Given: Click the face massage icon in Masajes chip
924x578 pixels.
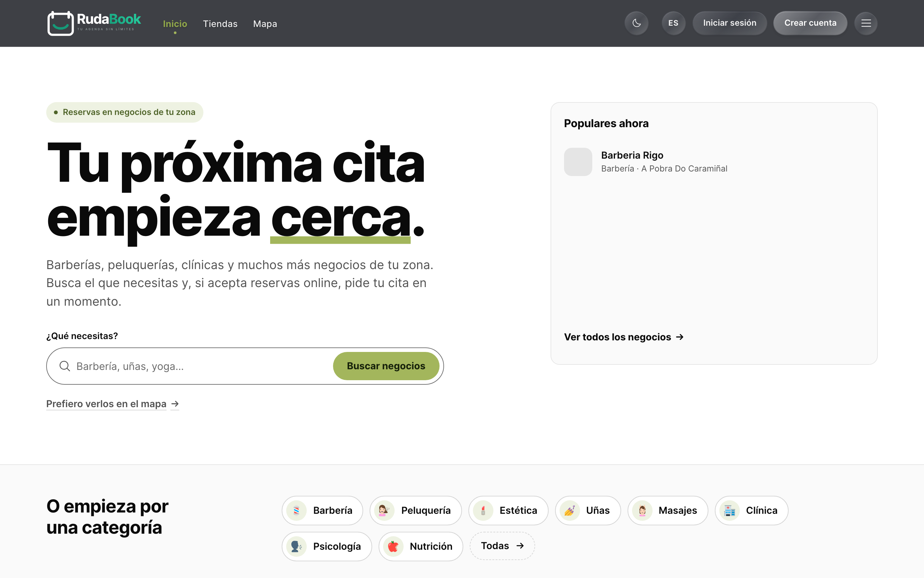Looking at the screenshot, I should 642,510.
